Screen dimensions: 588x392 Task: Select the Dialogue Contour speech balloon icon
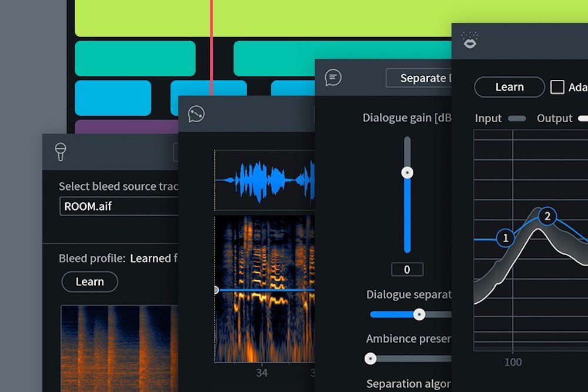tap(195, 114)
